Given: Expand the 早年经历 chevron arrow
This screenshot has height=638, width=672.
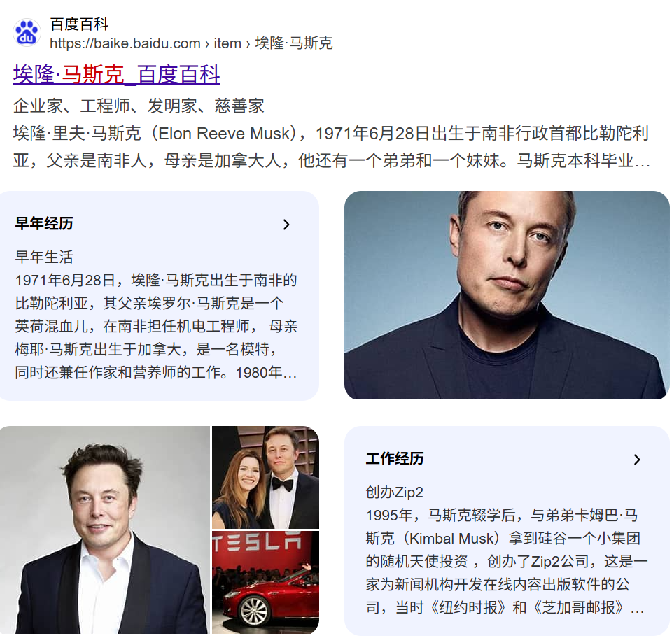Looking at the screenshot, I should (286, 225).
